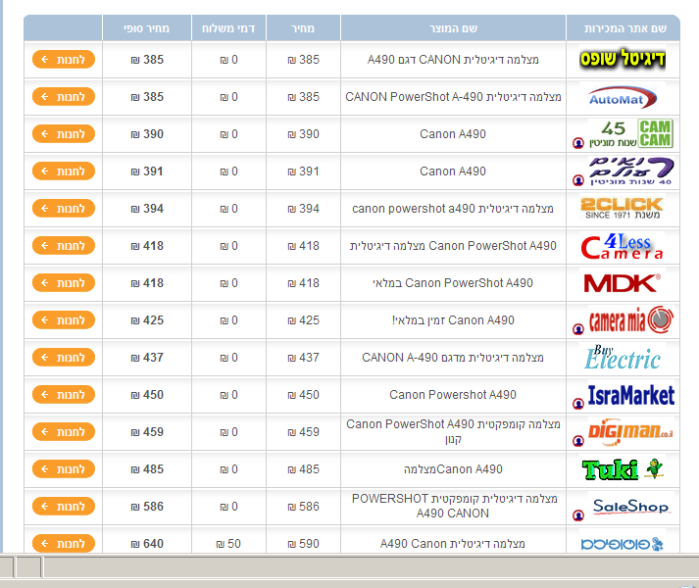Screen dimensions: 699x588
Task: Open product 'Canon A490' in the 390 row
Action: [453, 134]
